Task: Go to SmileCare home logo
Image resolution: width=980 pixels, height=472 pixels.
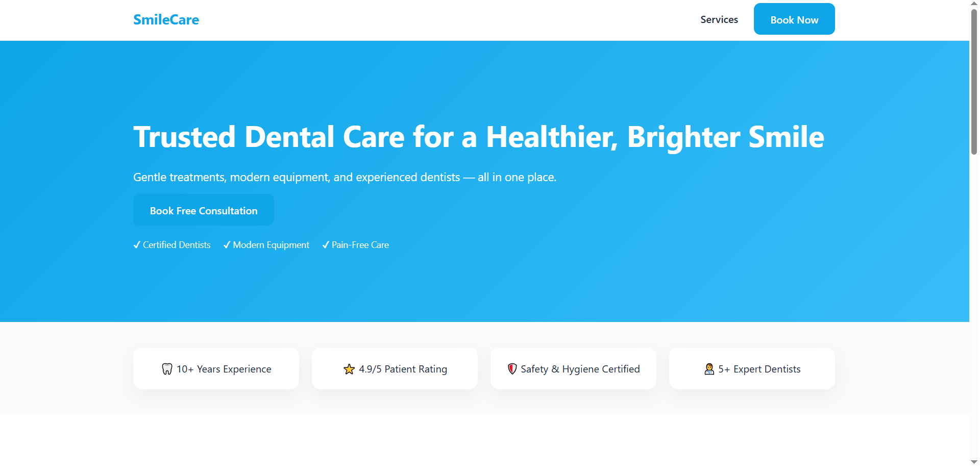Action: 166,19
